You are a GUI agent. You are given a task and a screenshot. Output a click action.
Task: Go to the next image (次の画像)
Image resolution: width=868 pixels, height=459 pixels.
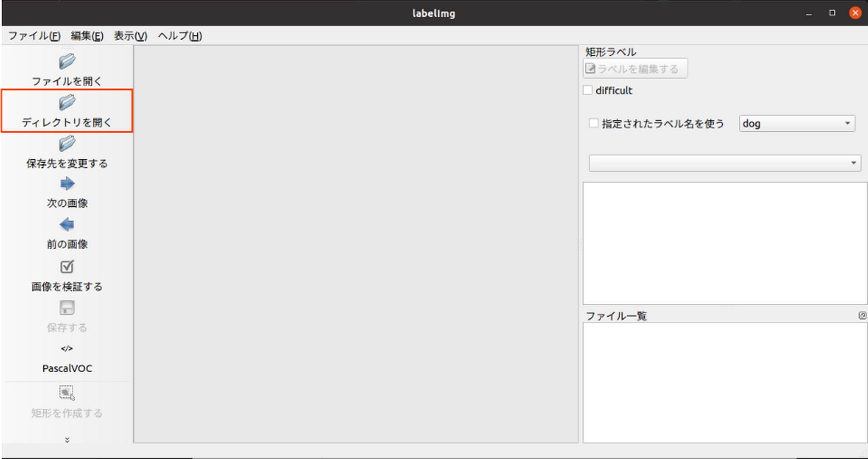(67, 184)
